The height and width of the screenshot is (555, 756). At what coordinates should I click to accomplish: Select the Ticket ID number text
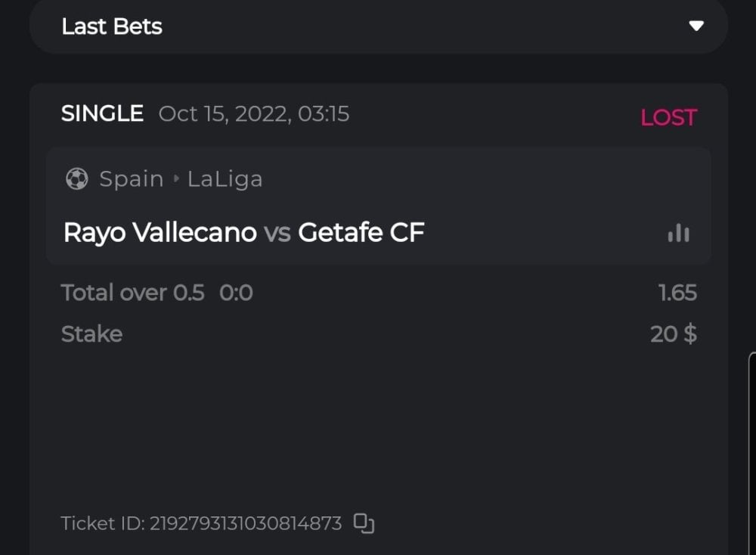(246, 523)
